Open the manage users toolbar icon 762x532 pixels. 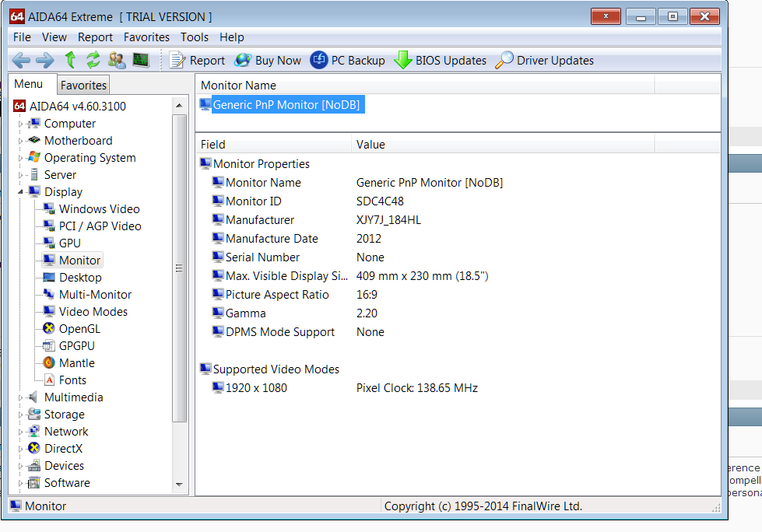[x=117, y=60]
